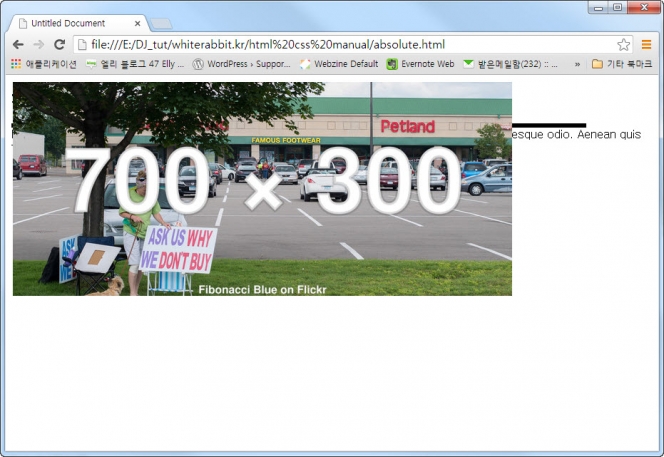Open the 받은메일함(232) mail bookmark
664x457 pixels.
[x=513, y=64]
